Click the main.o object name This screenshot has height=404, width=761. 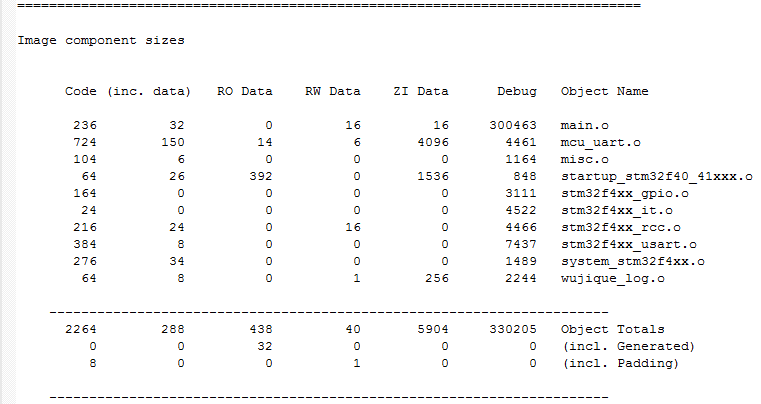(584, 125)
